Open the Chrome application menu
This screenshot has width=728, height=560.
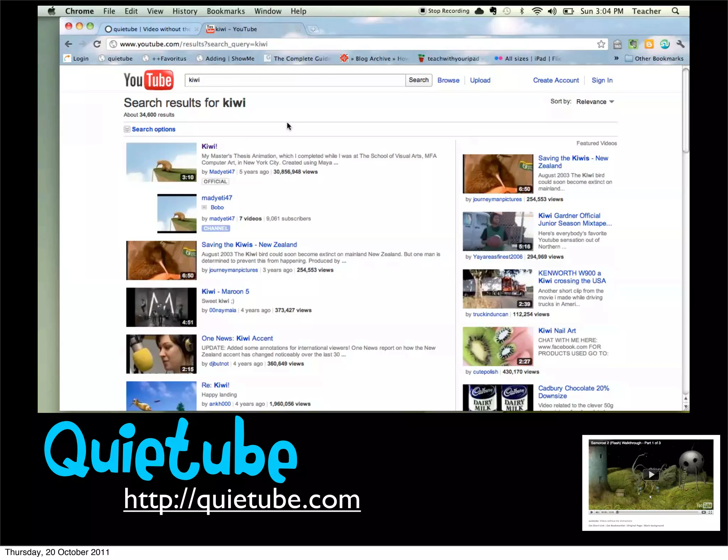click(x=79, y=11)
